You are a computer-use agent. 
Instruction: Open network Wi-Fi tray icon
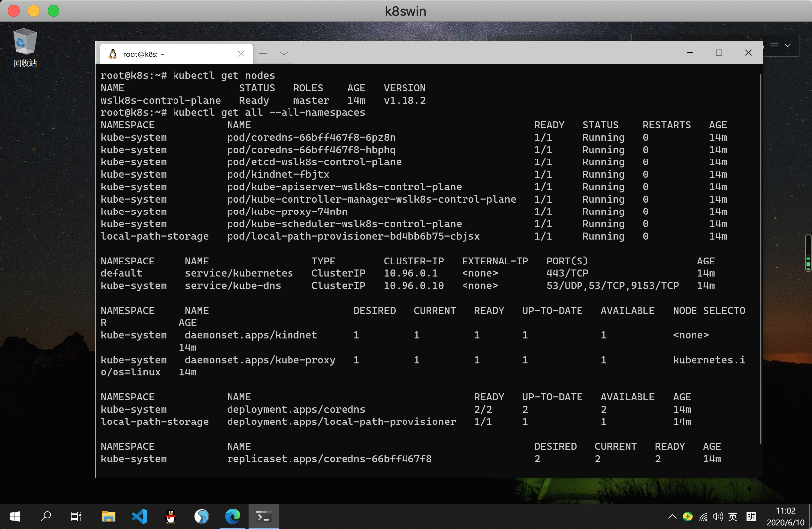click(703, 517)
